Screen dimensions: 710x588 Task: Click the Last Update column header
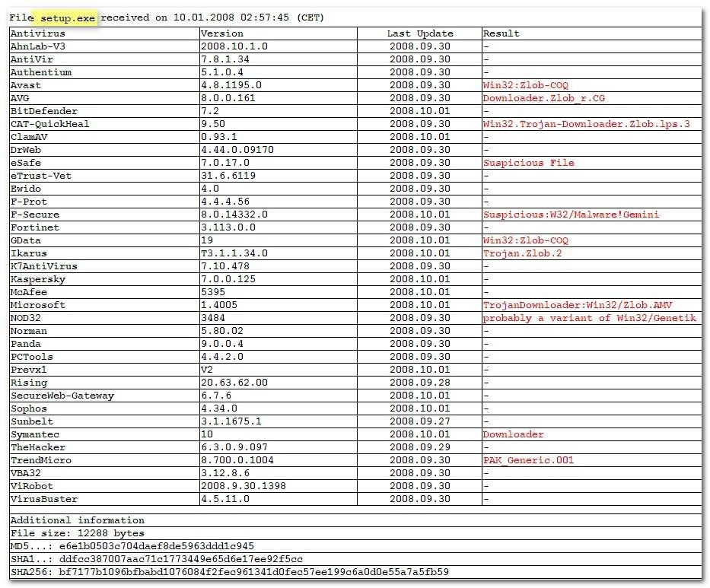click(419, 33)
